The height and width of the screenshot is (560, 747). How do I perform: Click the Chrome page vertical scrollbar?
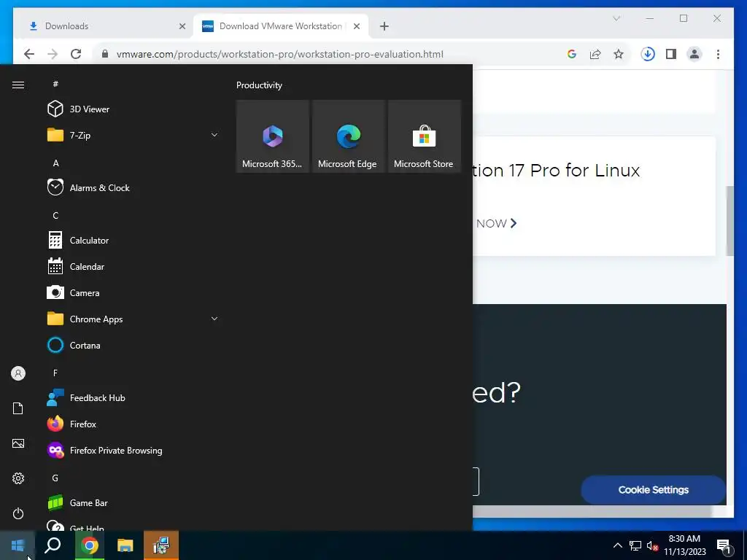729,221
